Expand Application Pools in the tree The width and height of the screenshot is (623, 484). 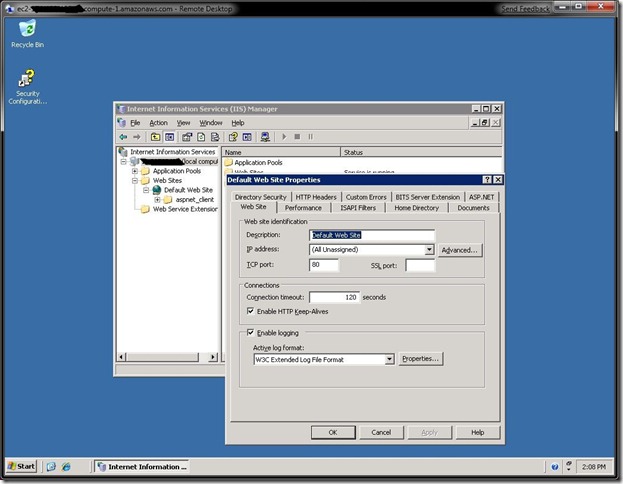tap(135, 171)
